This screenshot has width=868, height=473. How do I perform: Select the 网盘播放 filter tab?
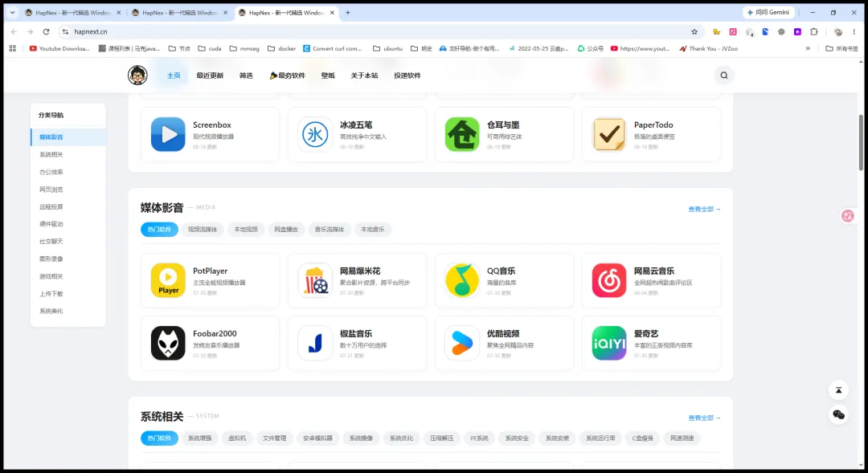point(286,230)
